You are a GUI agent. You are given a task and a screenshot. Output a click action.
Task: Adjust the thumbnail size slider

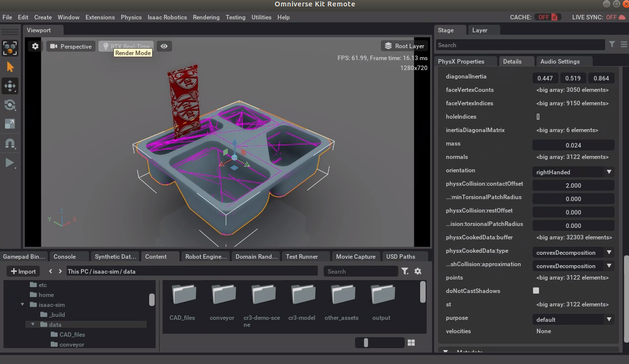coord(366,343)
